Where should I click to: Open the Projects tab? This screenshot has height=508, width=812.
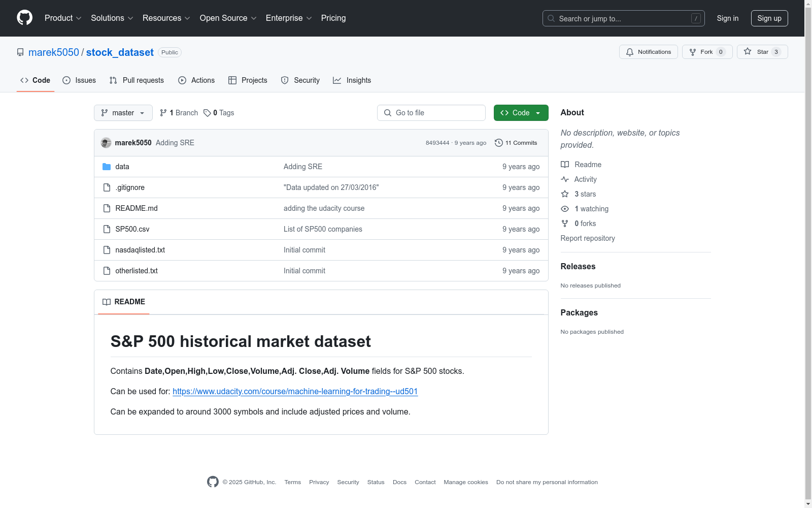tap(248, 80)
